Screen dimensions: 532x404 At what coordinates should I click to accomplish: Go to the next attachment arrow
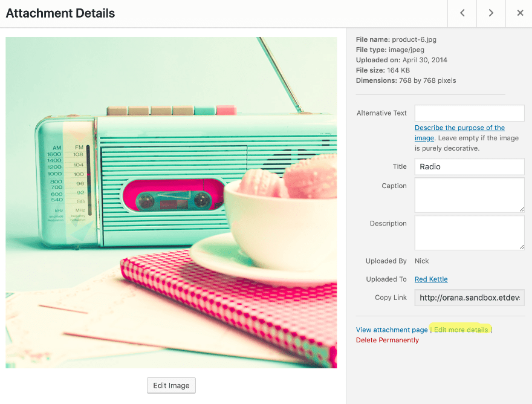point(491,13)
